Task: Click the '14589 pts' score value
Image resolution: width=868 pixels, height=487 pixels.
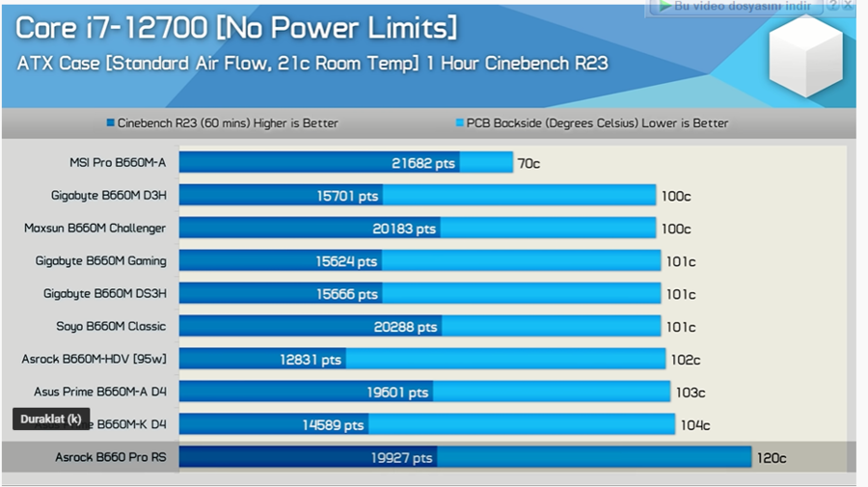Action: tap(333, 425)
